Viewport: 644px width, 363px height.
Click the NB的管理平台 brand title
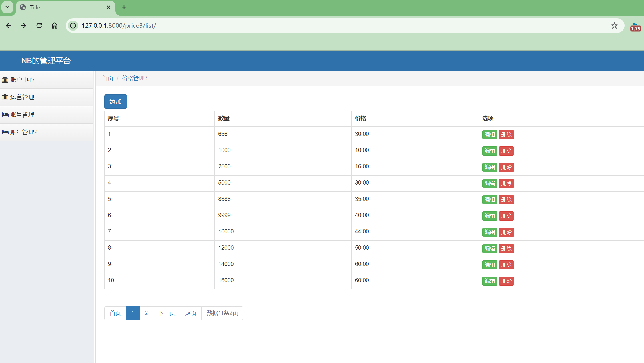[46, 61]
